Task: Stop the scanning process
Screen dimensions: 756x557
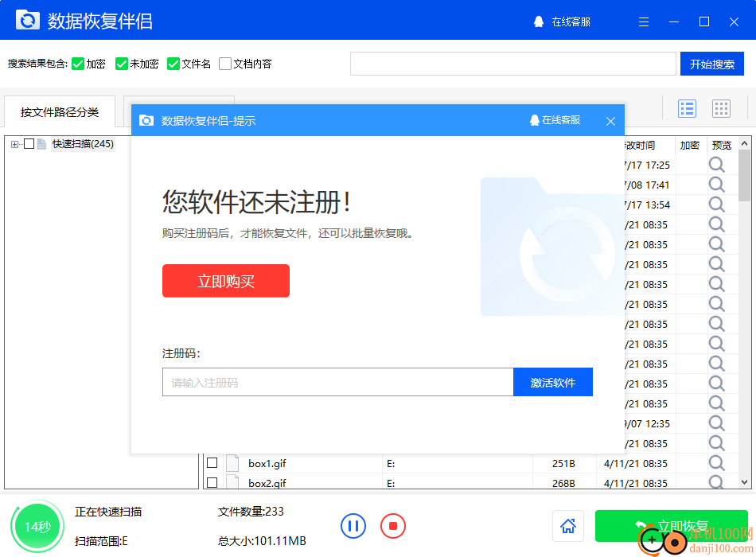Action: [393, 526]
